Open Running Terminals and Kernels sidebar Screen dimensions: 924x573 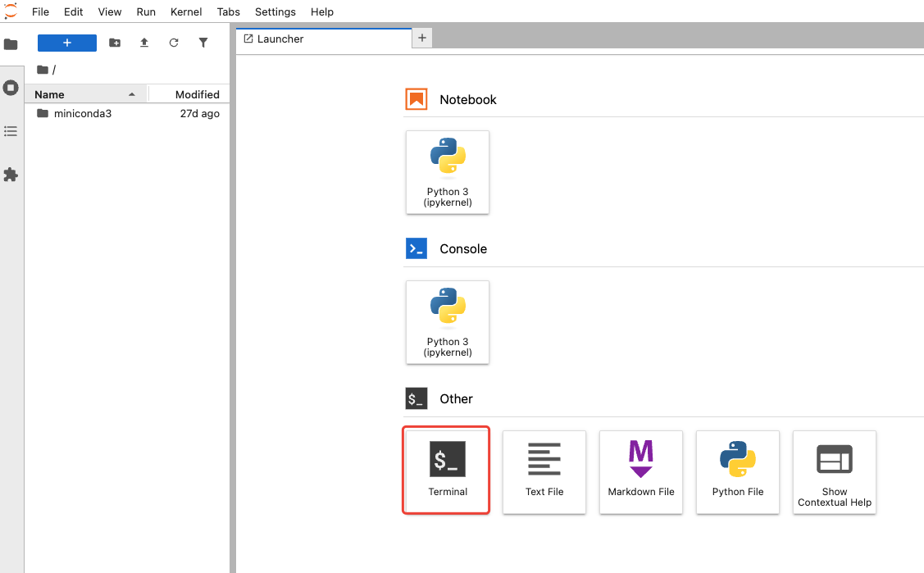click(x=11, y=88)
